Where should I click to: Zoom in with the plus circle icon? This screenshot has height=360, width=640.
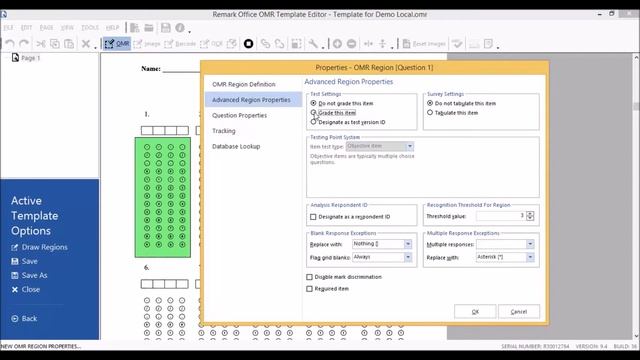337,44
